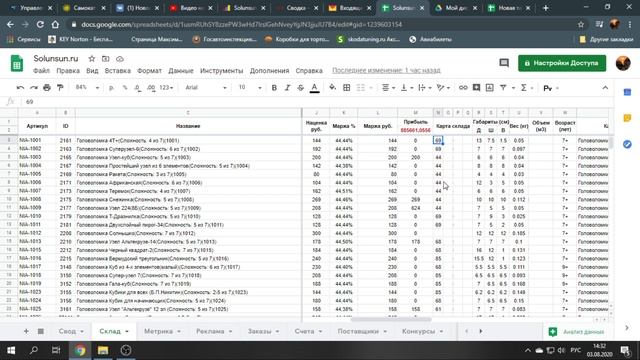This screenshot has height=360, width=640.
Task: Open Calendar side panel icon
Action: click(x=627, y=93)
